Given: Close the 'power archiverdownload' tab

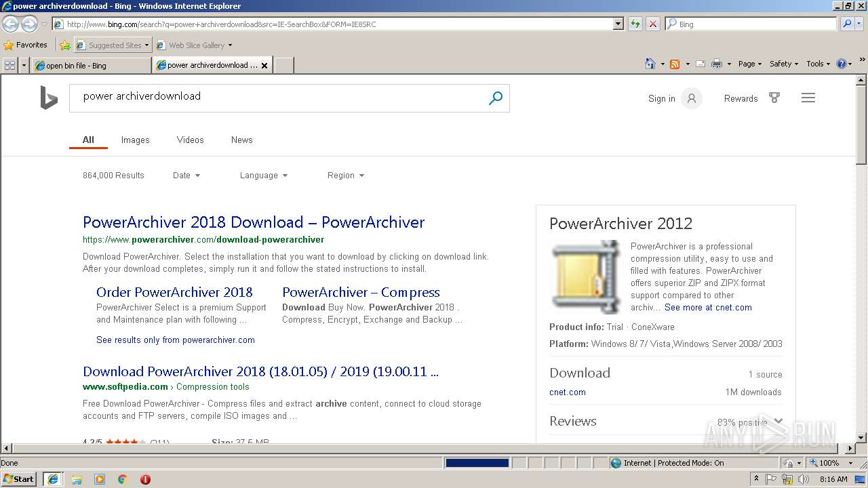Looking at the screenshot, I should [x=264, y=66].
